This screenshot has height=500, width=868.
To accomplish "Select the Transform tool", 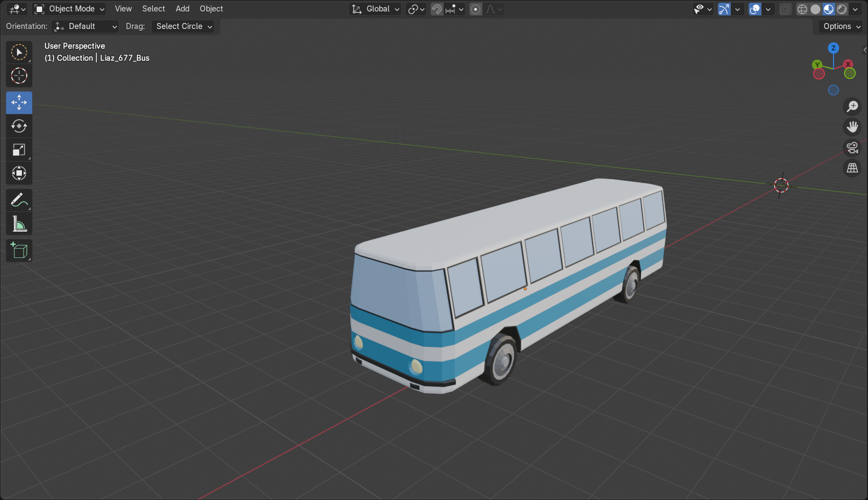I will (19, 173).
